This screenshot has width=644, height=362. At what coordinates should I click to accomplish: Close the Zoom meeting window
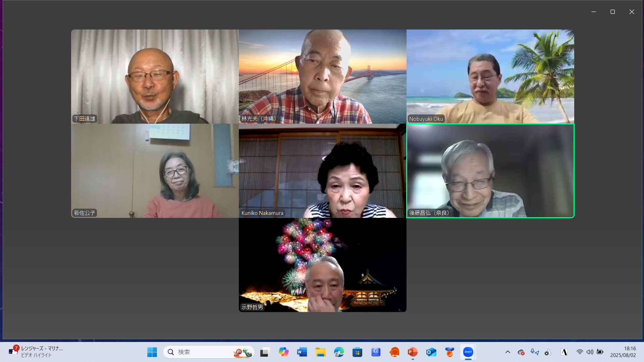point(632,12)
